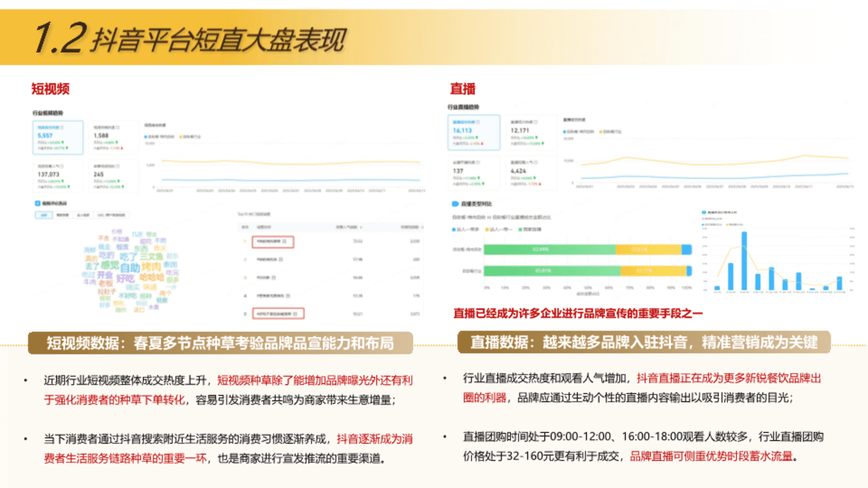
Task: Click the word 烤肉 in the word cloud
Action: pyautogui.click(x=151, y=267)
